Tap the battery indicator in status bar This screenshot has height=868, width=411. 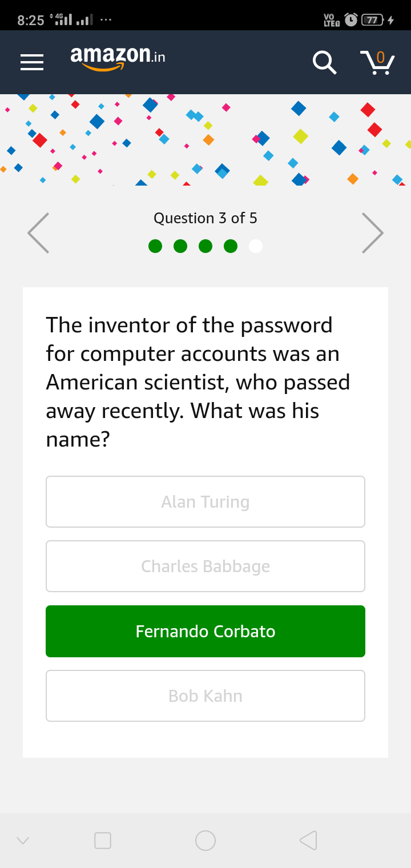(373, 20)
